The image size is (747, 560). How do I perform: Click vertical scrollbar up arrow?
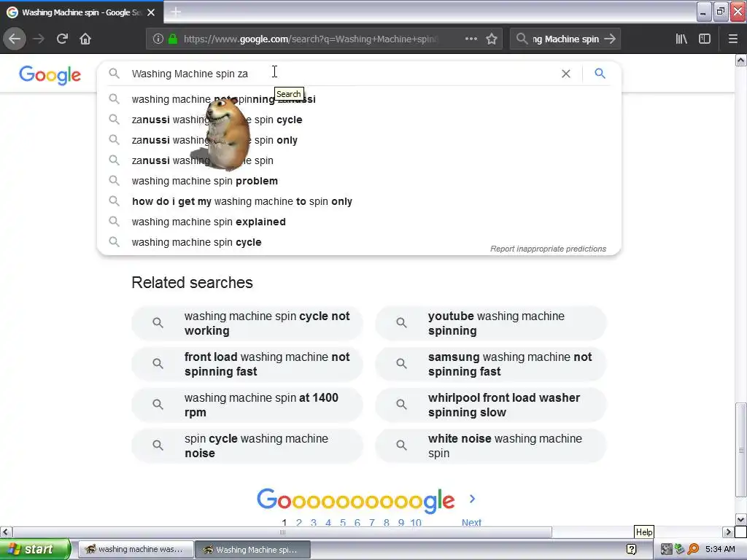[x=741, y=60]
